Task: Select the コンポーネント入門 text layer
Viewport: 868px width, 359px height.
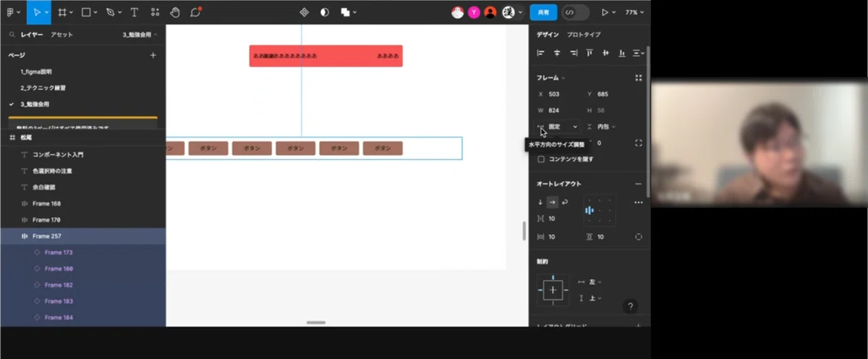Action: click(x=82, y=154)
